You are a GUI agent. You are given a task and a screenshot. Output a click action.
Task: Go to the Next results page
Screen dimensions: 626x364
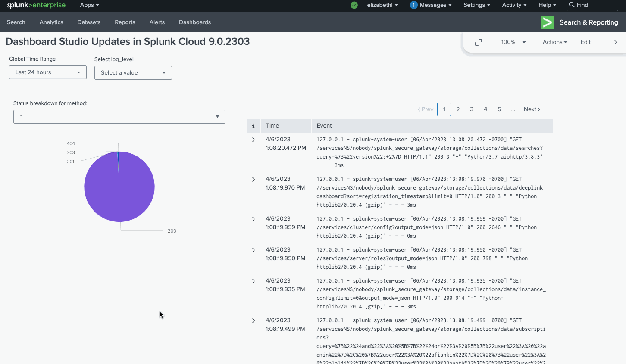[x=532, y=109]
